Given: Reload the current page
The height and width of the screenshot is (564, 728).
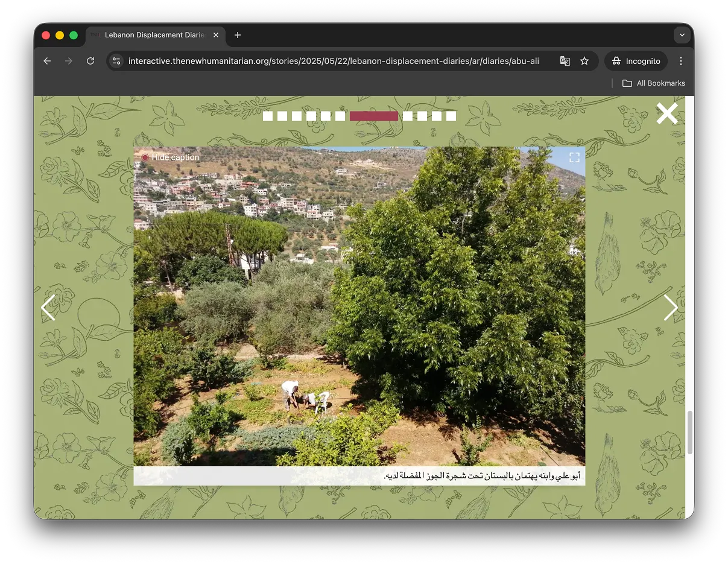Looking at the screenshot, I should (x=90, y=61).
